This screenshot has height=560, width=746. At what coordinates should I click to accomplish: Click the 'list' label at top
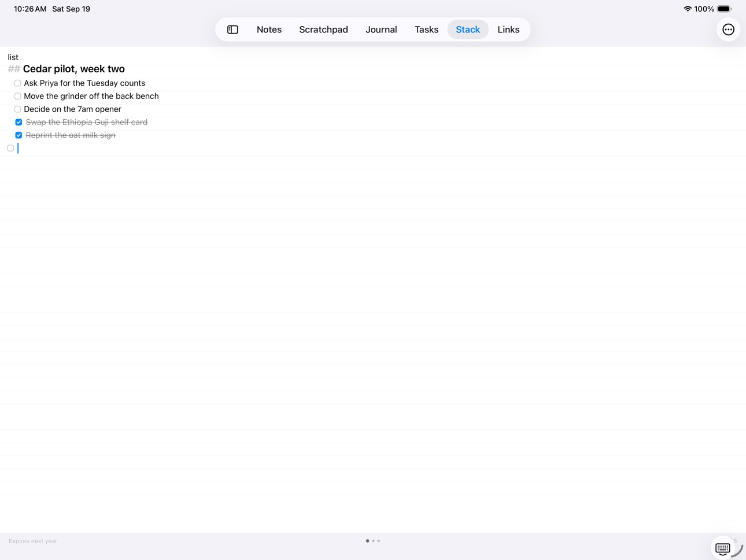[x=13, y=57]
